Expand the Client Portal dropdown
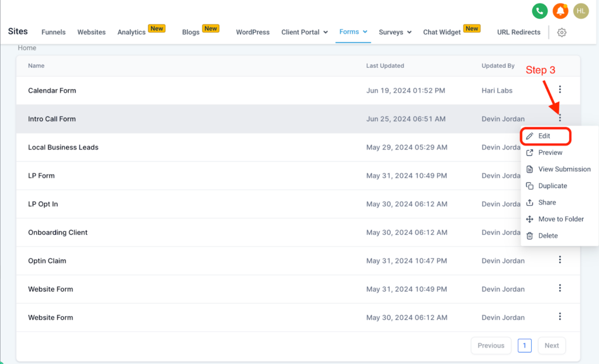The height and width of the screenshot is (364, 599). pyautogui.click(x=304, y=32)
